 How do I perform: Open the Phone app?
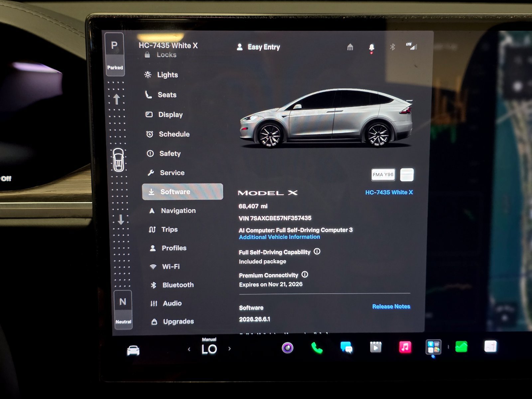[x=317, y=348]
